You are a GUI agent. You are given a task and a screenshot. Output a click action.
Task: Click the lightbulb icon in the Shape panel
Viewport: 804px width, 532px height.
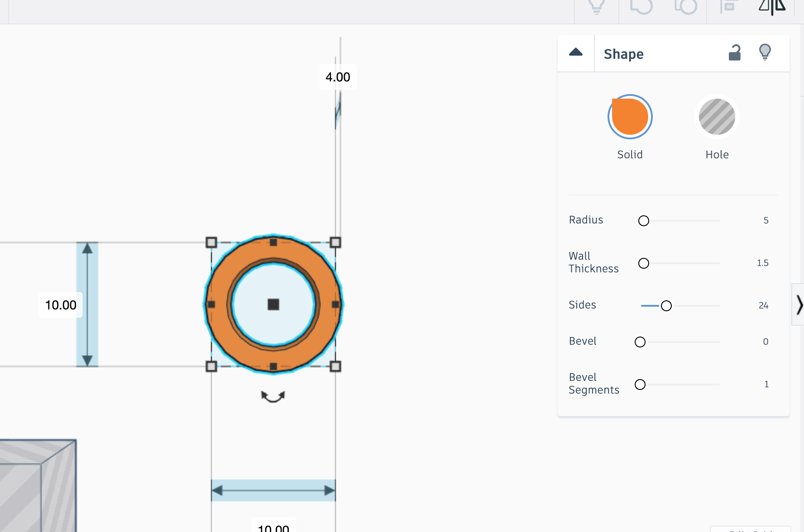(x=766, y=53)
